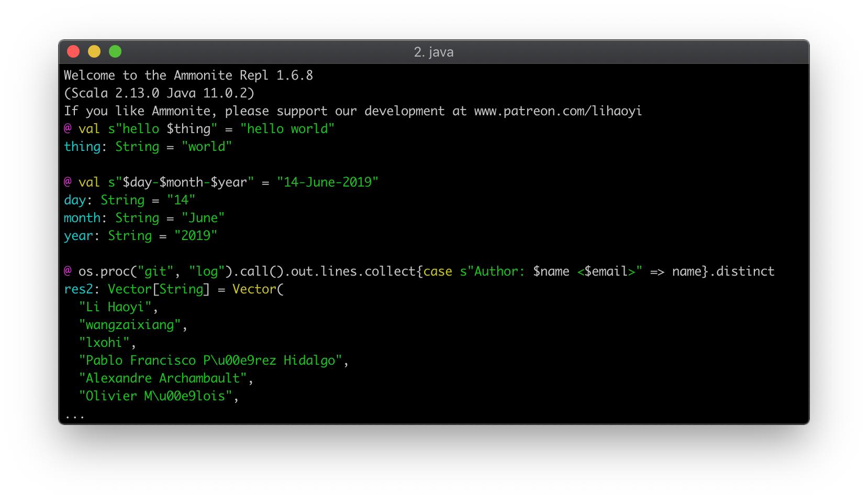Click the 'month: String = "June"' output
868x502 pixels.
(144, 218)
